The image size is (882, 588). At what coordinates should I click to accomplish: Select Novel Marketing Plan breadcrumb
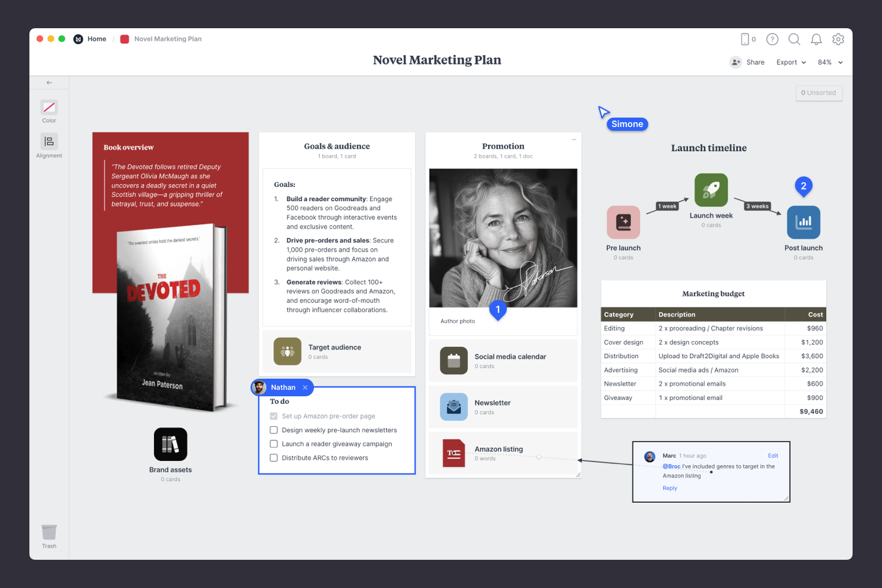tap(168, 39)
